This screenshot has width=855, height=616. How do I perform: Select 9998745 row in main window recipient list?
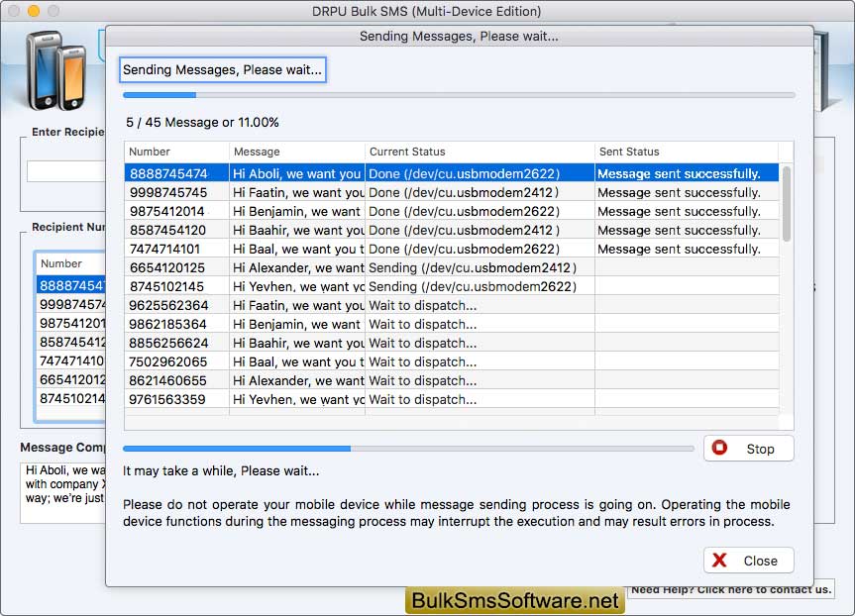(x=71, y=304)
